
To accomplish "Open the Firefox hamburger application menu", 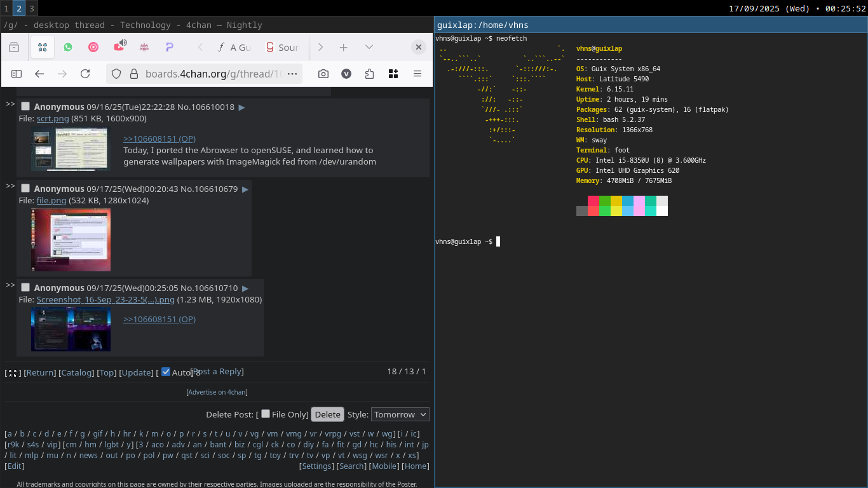I will pos(417,74).
